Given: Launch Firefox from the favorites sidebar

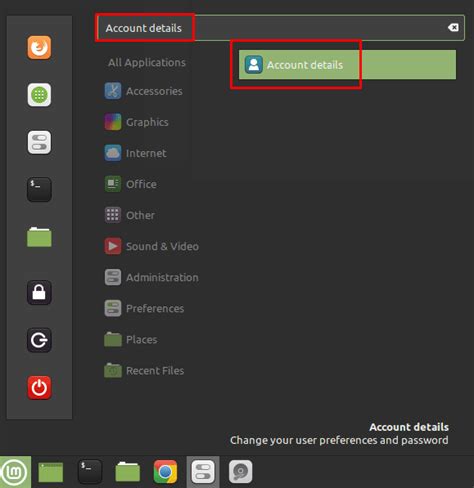Looking at the screenshot, I should point(39,48).
